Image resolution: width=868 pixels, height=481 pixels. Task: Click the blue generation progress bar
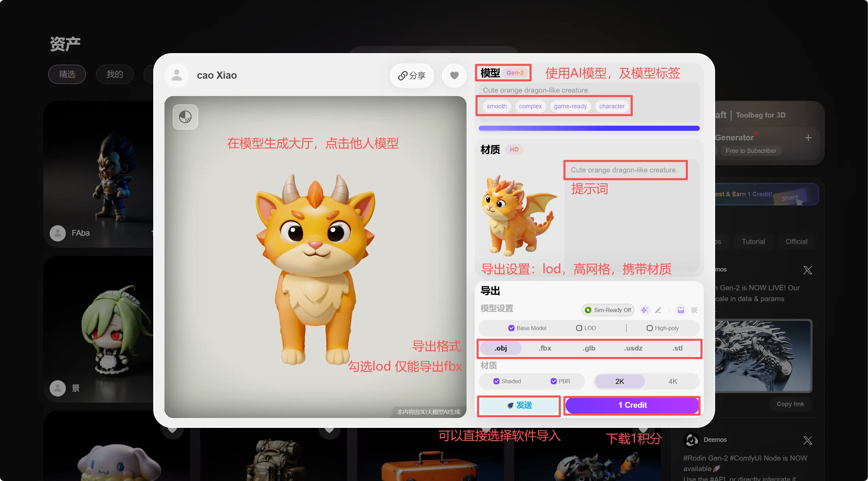tap(589, 128)
